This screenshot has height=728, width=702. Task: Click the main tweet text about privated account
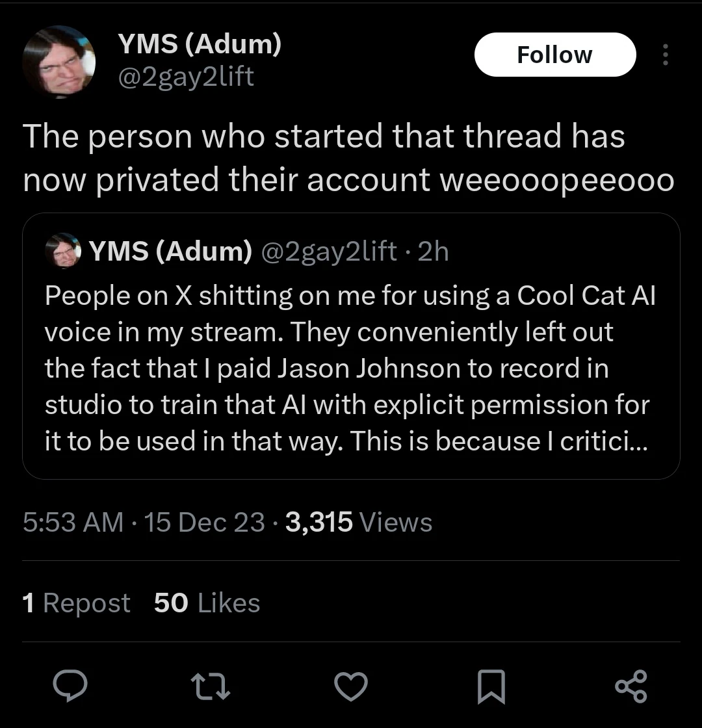coord(348,159)
